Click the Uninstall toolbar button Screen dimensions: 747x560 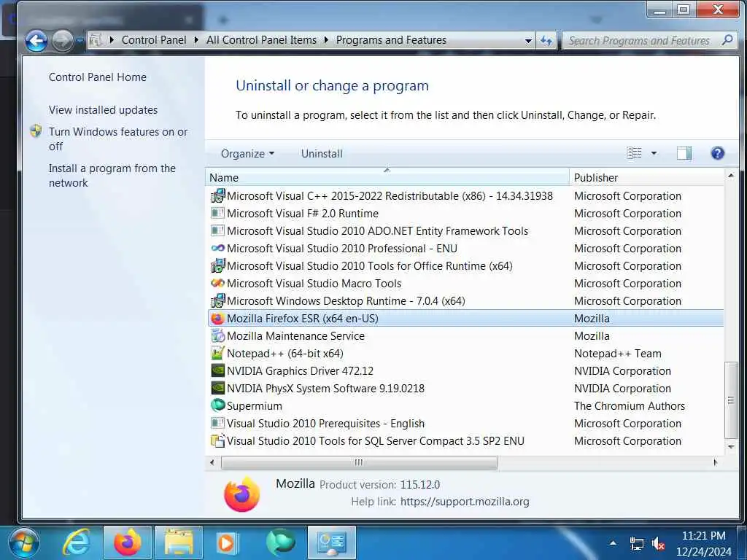(322, 153)
